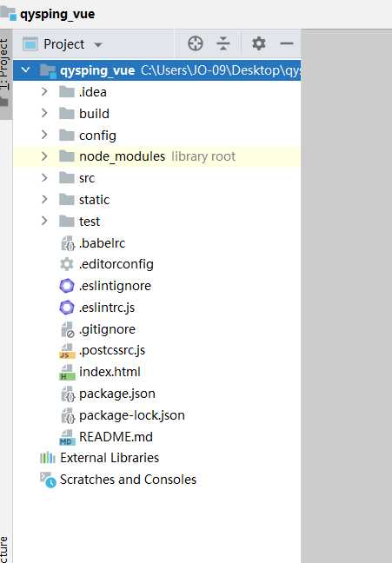This screenshot has width=392, height=563.
Task: Click the .babelrc file icon
Action: [68, 243]
